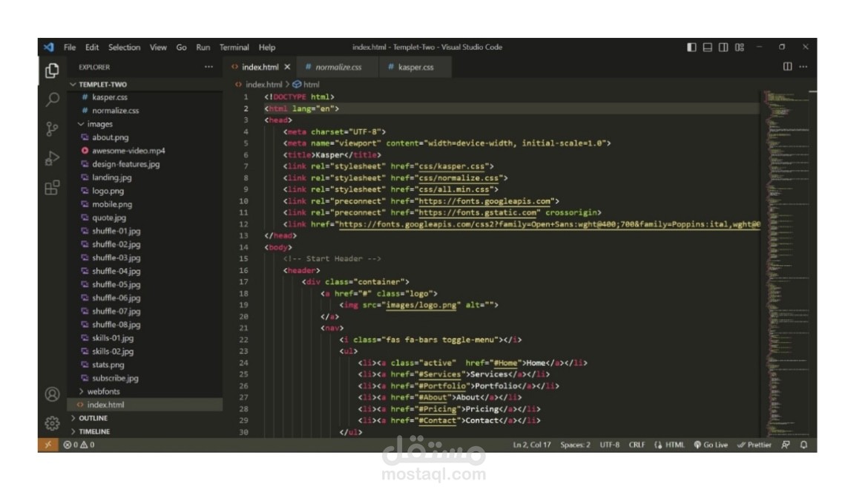Image resolution: width=868 pixels, height=493 pixels.
Task: Open the File menu
Action: (70, 47)
